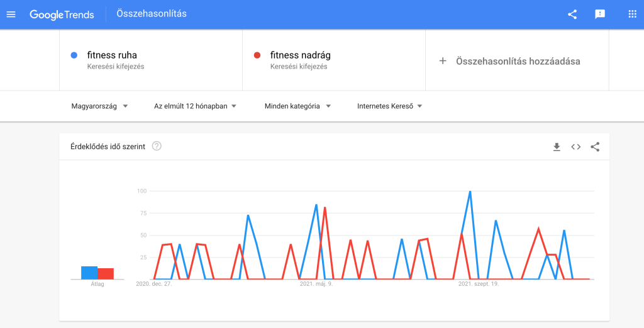Open the Google apps grid
This screenshot has width=644, height=328.
point(632,14)
